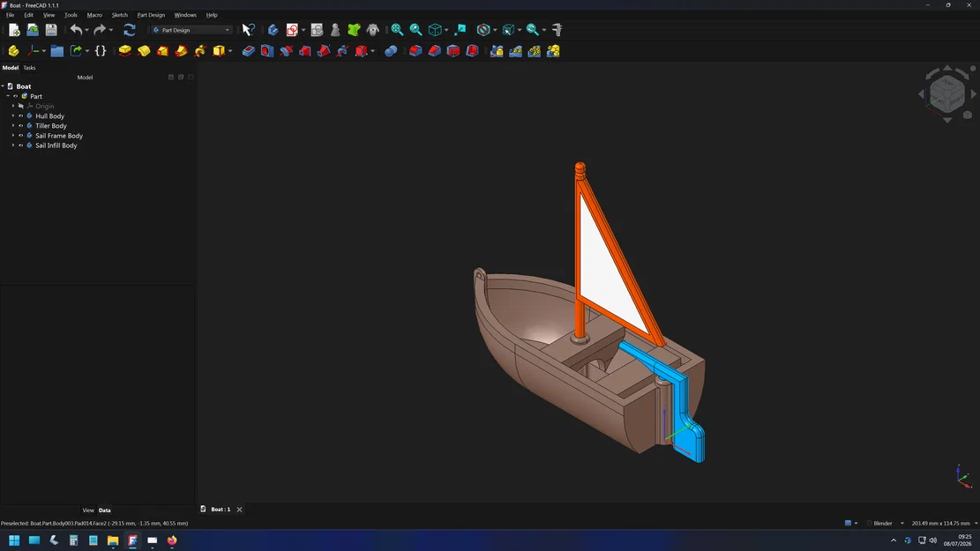Image resolution: width=980 pixels, height=551 pixels.
Task: Select the Subtractive Helix tool
Action: (x=342, y=50)
